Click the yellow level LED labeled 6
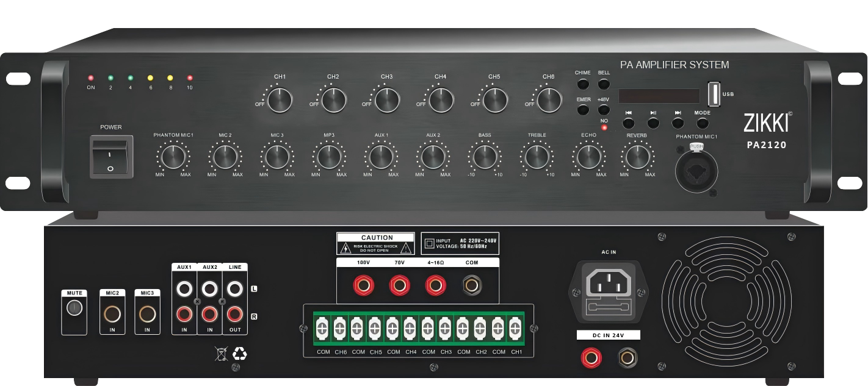 click(x=150, y=78)
